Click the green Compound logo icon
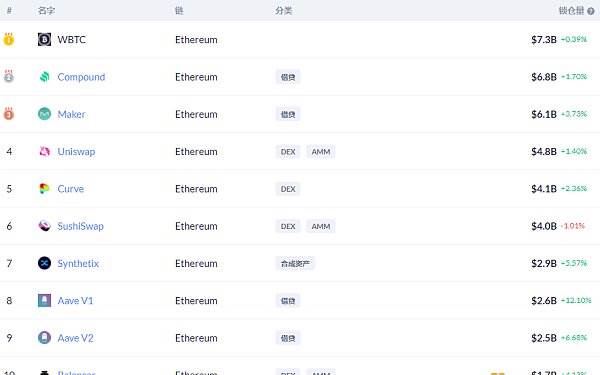 pyautogui.click(x=44, y=77)
